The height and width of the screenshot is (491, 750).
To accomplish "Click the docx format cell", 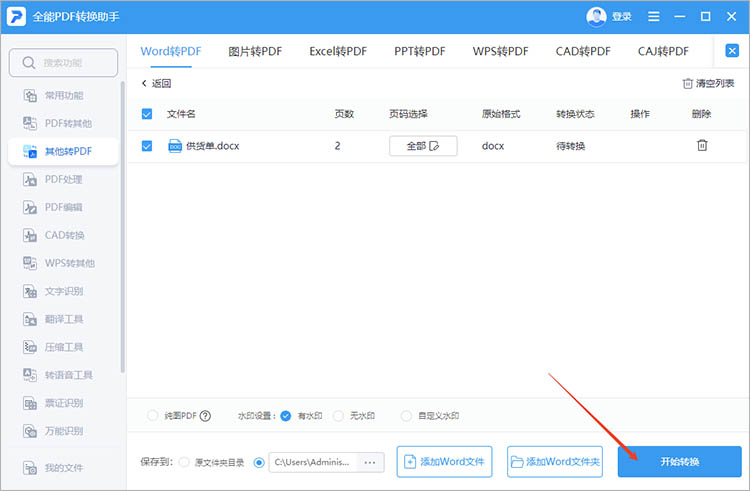I will click(x=493, y=146).
